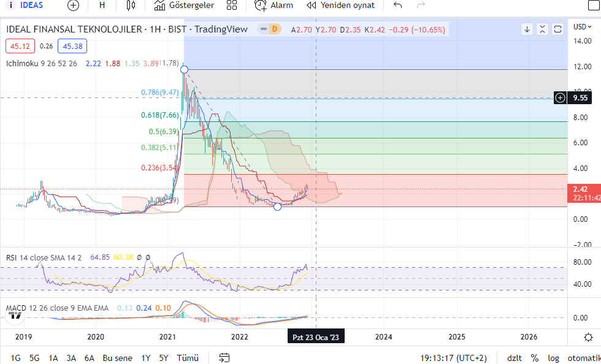Click the 2024 label on the time axis
The width and height of the screenshot is (601, 364).
pyautogui.click(x=384, y=337)
